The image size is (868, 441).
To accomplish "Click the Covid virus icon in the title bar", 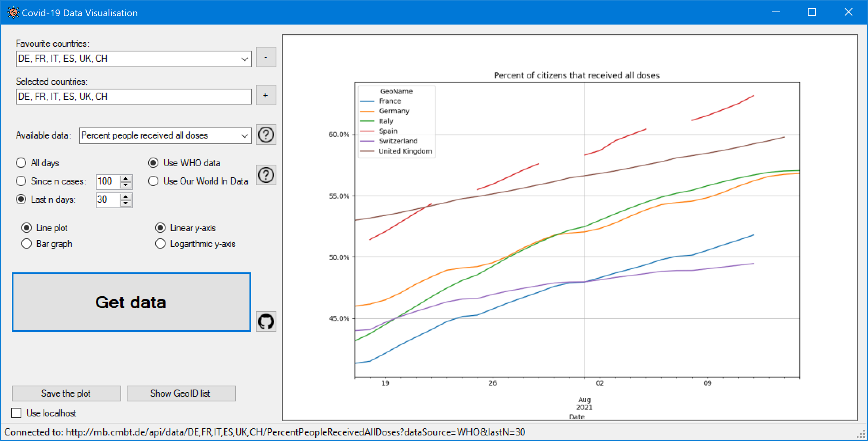I will coord(13,12).
